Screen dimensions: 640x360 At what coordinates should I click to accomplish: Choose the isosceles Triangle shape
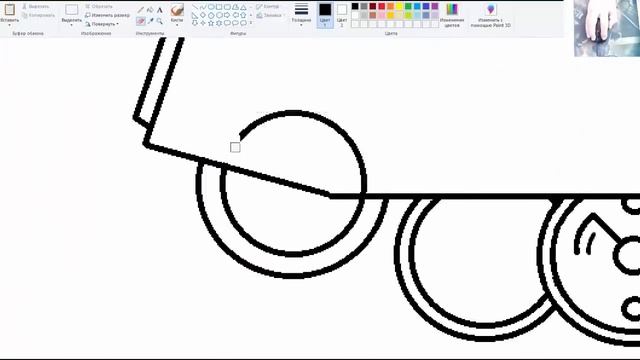(x=243, y=7)
